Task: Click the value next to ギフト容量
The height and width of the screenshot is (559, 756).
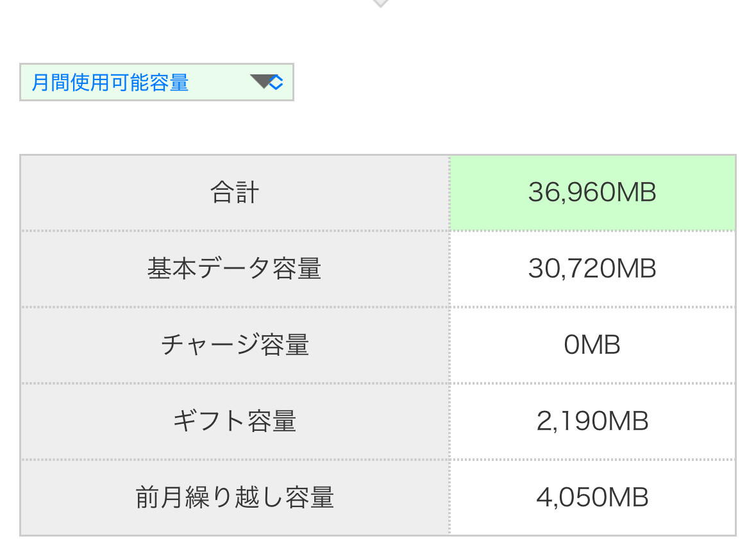Action: pyautogui.click(x=592, y=422)
